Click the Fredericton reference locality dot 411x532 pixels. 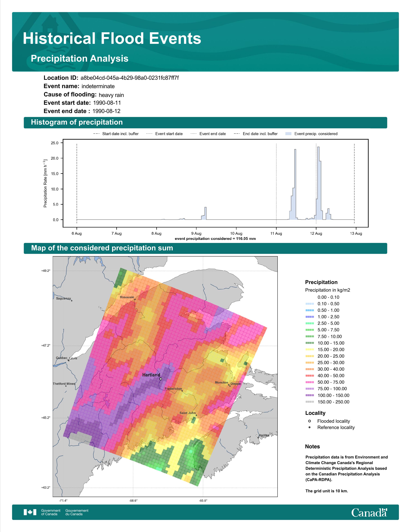[x=182, y=391]
